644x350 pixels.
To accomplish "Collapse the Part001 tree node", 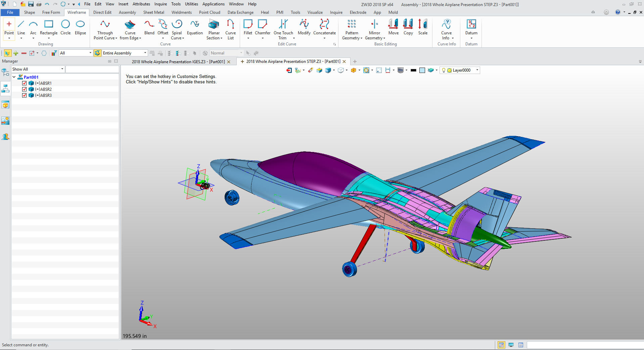I will (14, 77).
